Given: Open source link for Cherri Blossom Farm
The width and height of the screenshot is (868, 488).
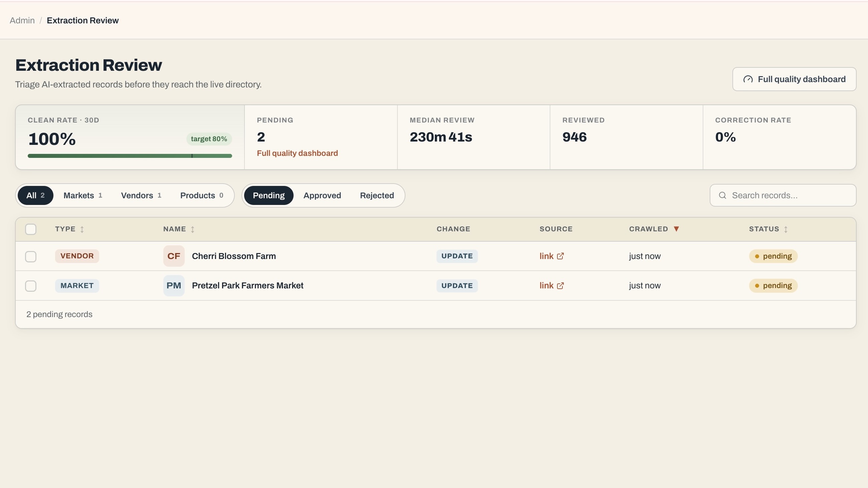Looking at the screenshot, I should point(552,256).
